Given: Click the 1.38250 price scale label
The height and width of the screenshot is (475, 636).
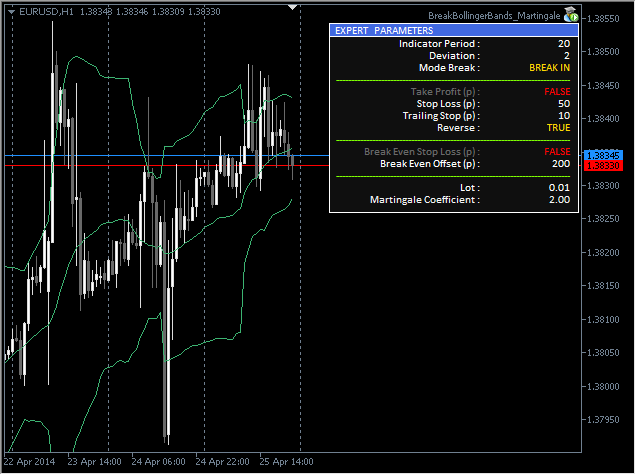Looking at the screenshot, I should pos(603,219).
